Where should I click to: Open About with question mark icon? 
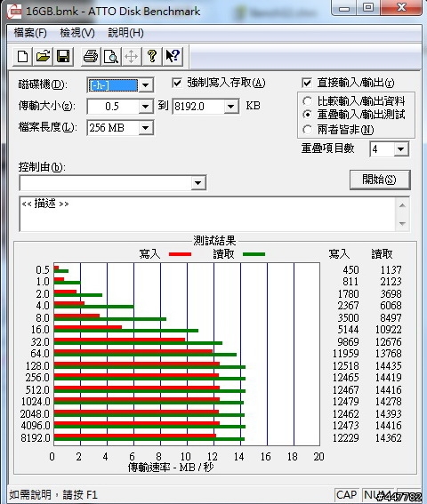click(152, 57)
